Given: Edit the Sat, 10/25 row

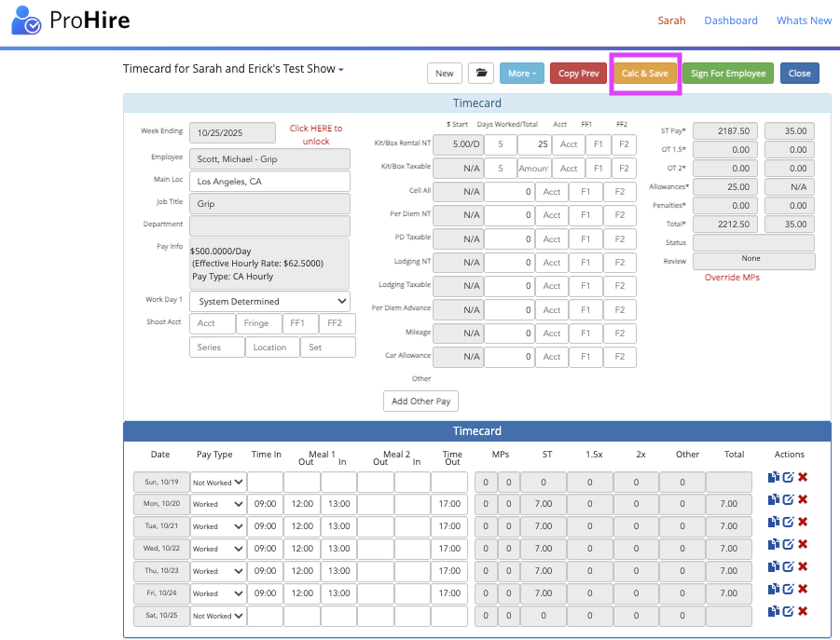Looking at the screenshot, I should 788,611.
